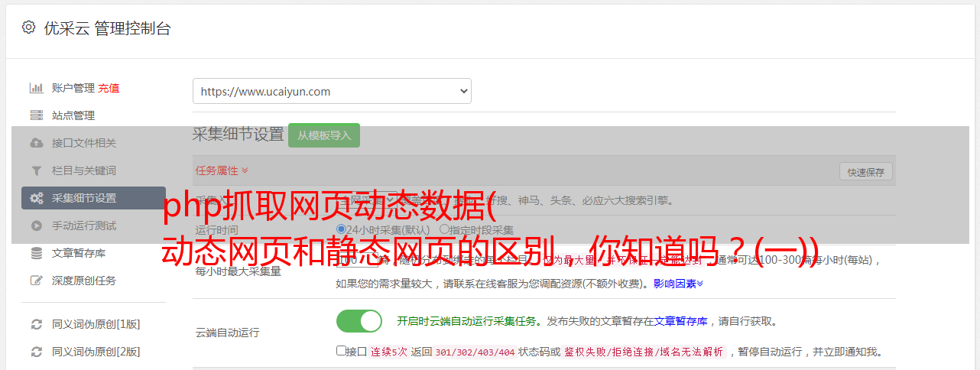Click the gear icon beside 优采云 管理控制台
The height and width of the screenshot is (370, 980).
[28, 28]
